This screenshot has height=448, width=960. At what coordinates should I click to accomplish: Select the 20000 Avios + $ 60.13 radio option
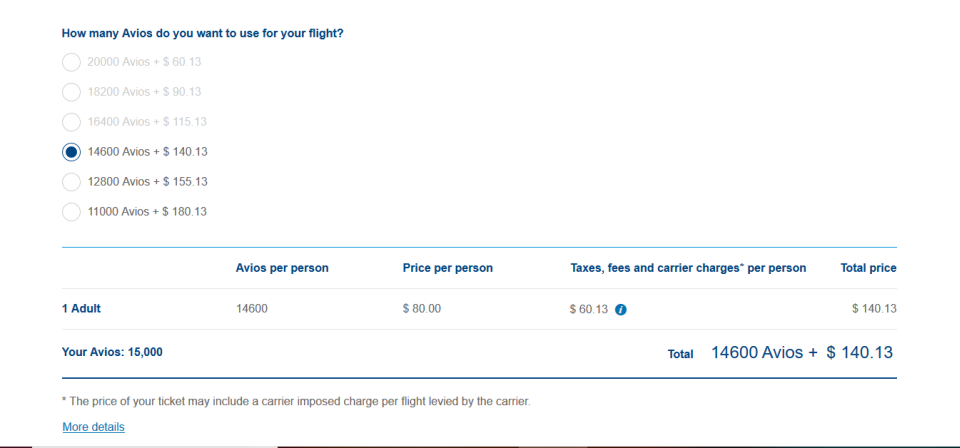click(x=72, y=62)
